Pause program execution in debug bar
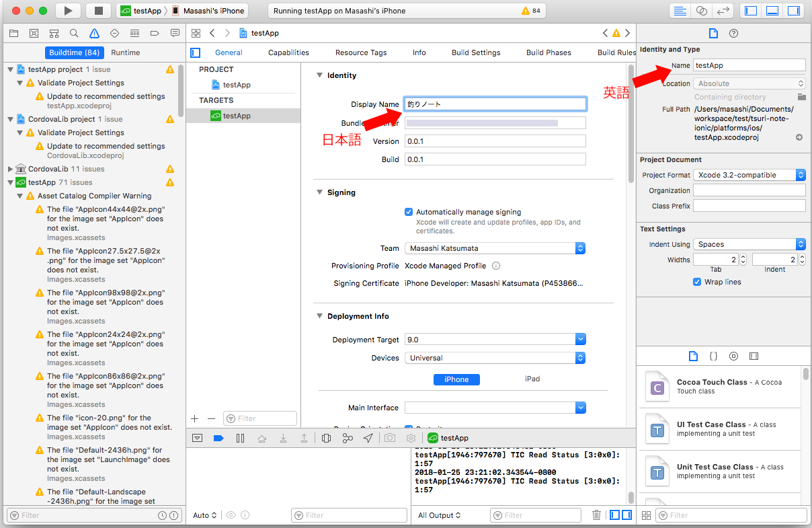The image size is (812, 528). [x=240, y=438]
